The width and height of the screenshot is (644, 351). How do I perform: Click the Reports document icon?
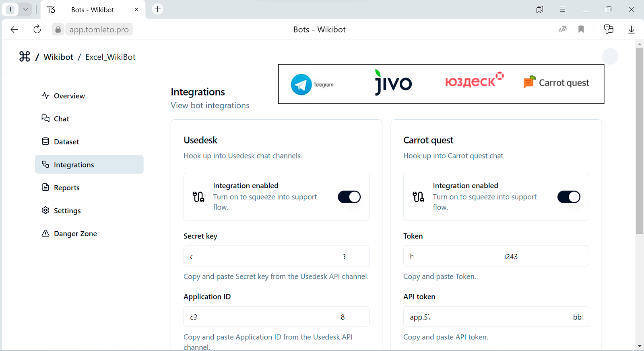pos(45,187)
